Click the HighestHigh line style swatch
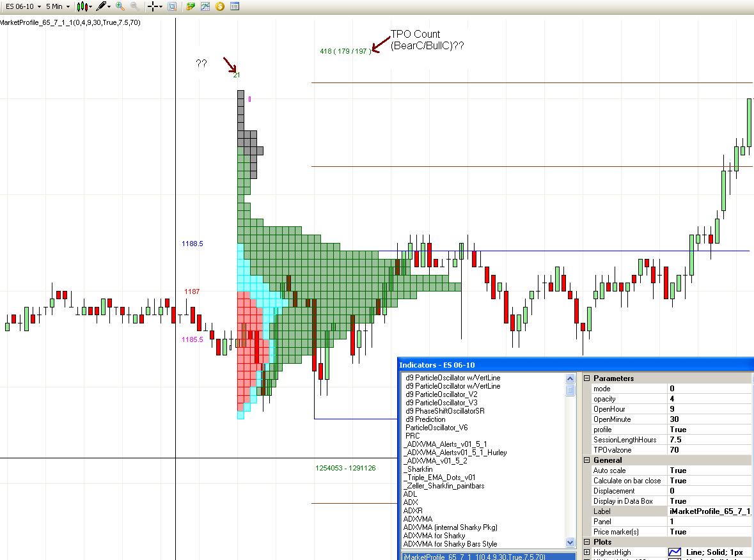754x560 pixels. tap(675, 552)
